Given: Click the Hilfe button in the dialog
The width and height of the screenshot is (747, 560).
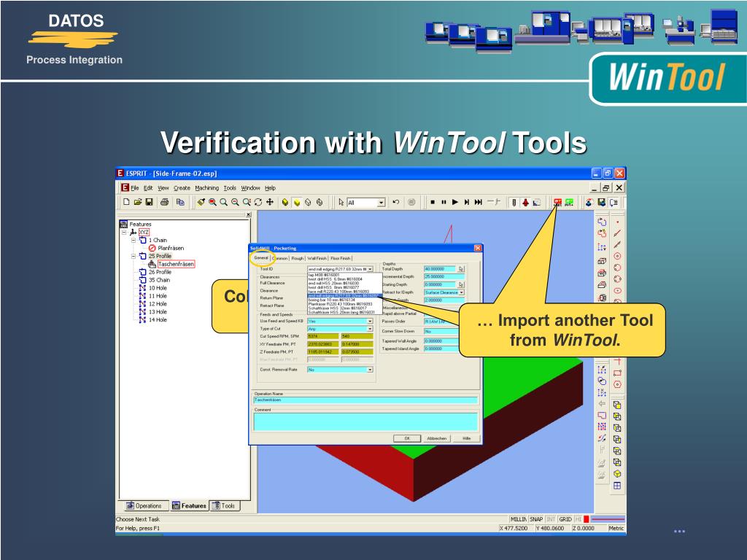Looking at the screenshot, I should tap(466, 438).
